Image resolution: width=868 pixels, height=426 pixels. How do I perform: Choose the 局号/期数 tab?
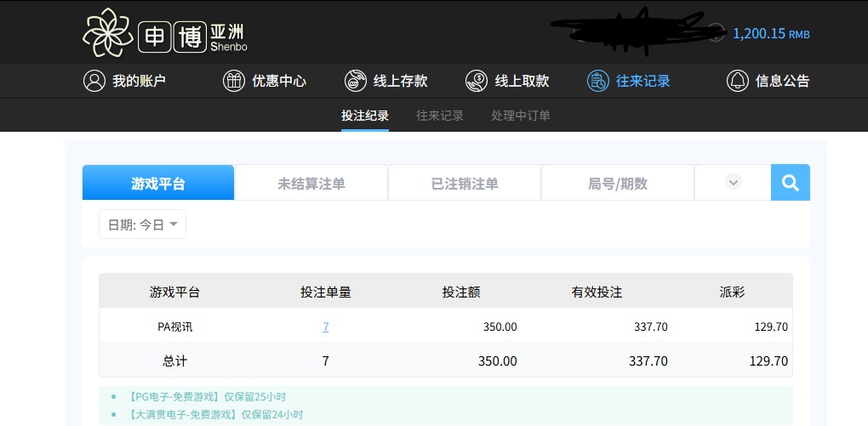click(x=618, y=183)
